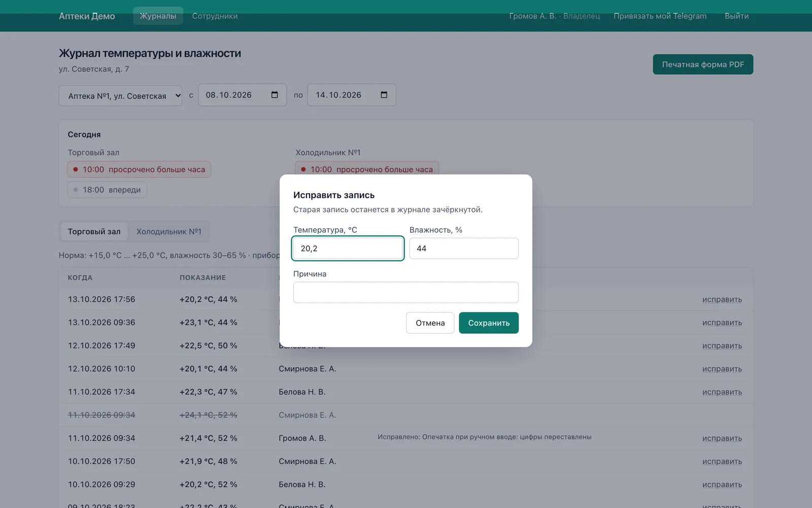The height and width of the screenshot is (508, 812).
Task: Click исправить for 10.10.2026 09:29 entry
Action: pos(722,485)
